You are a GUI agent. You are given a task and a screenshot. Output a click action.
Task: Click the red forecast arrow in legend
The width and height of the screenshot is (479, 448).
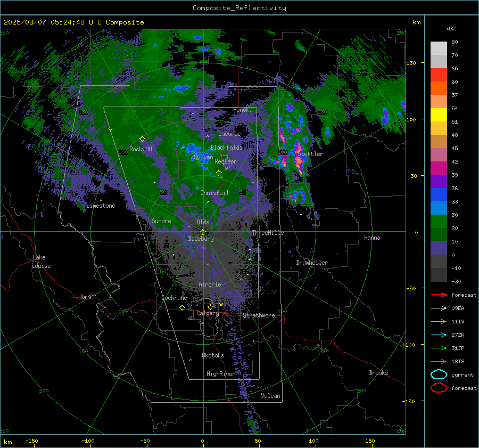439,295
